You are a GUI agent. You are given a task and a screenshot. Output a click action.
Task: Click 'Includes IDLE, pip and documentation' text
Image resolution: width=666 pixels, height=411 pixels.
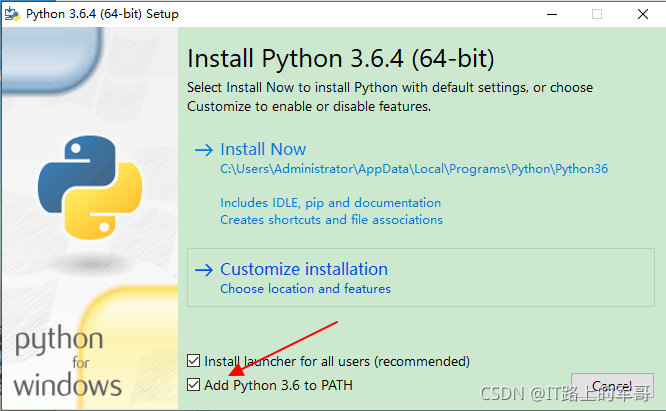click(330, 203)
